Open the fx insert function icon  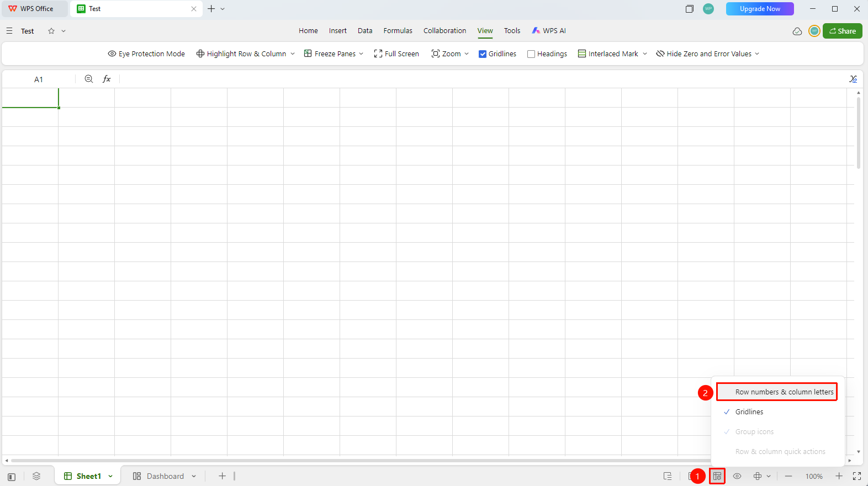(x=107, y=79)
